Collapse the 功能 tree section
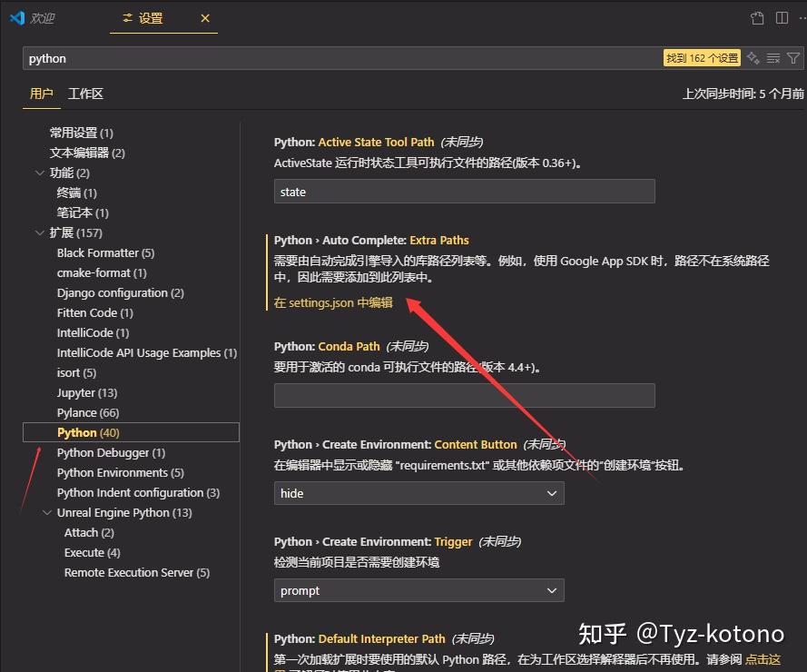 click(39, 173)
